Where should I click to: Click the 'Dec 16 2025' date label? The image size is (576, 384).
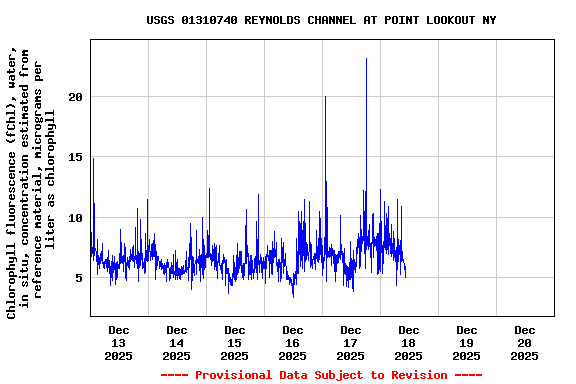(292, 343)
